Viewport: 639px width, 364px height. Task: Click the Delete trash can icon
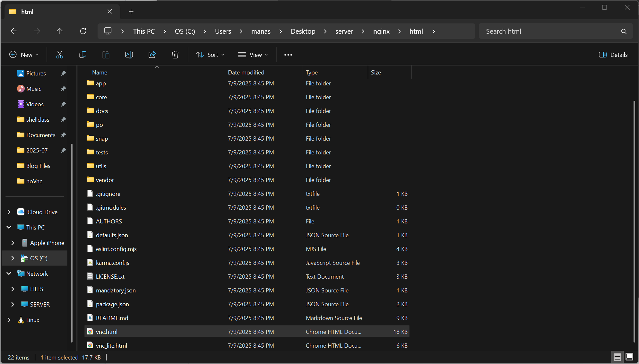tap(175, 55)
